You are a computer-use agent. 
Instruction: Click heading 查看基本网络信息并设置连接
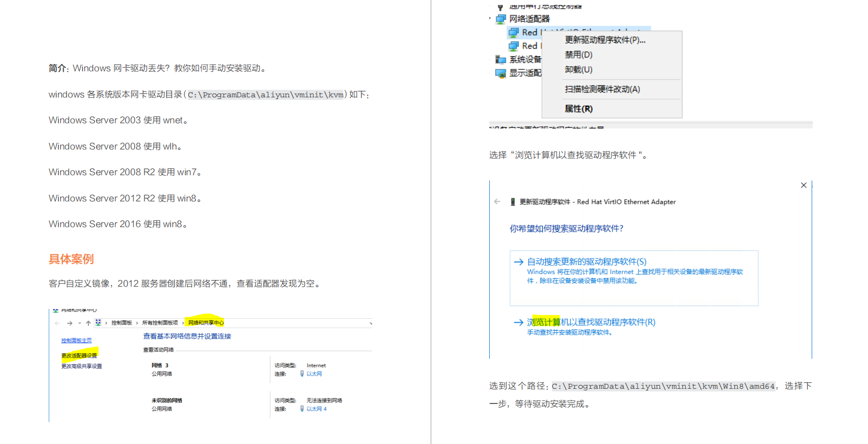point(187,336)
